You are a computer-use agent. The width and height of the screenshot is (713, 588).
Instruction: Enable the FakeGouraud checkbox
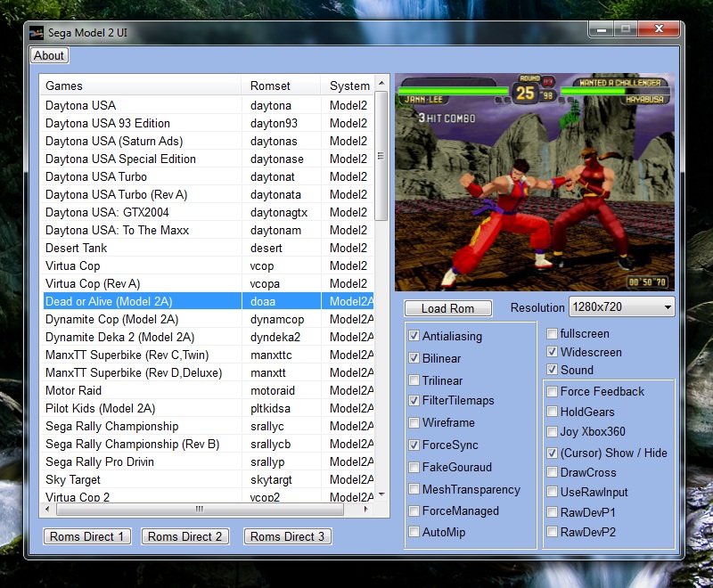coord(414,467)
